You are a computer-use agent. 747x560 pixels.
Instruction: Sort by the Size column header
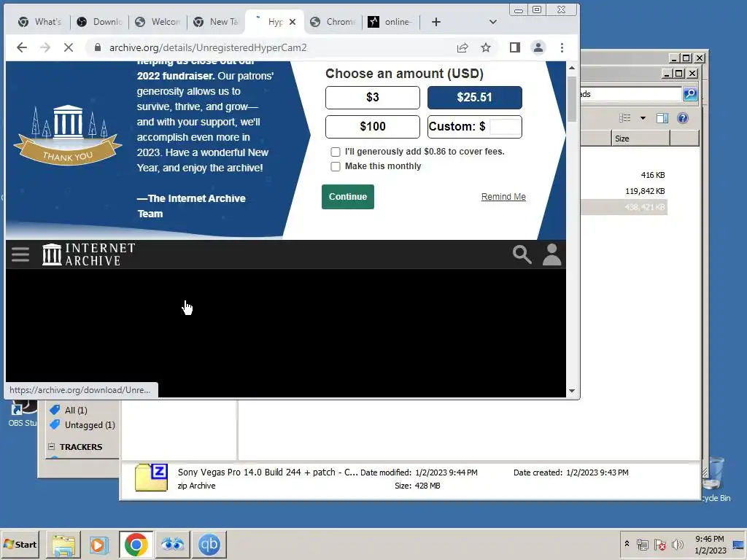pos(640,139)
